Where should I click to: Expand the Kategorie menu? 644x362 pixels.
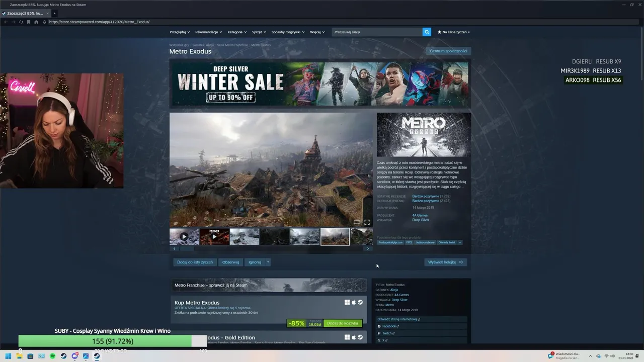tap(237, 32)
